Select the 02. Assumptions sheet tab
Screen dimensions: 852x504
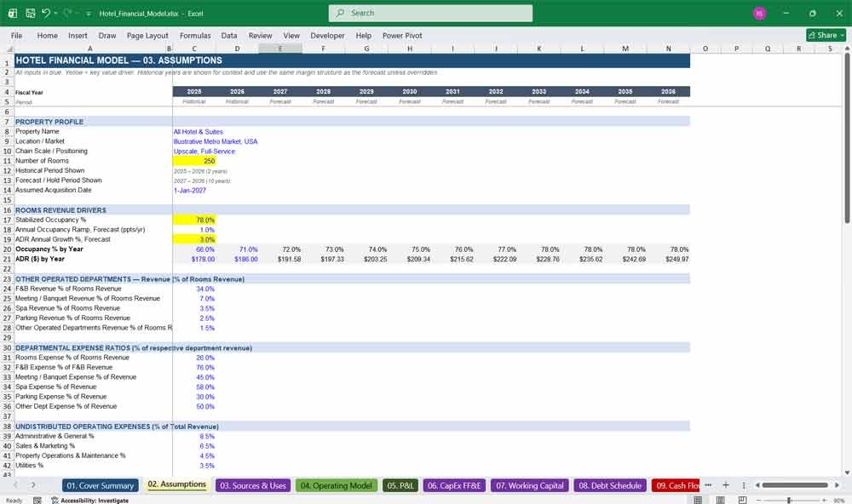click(177, 484)
